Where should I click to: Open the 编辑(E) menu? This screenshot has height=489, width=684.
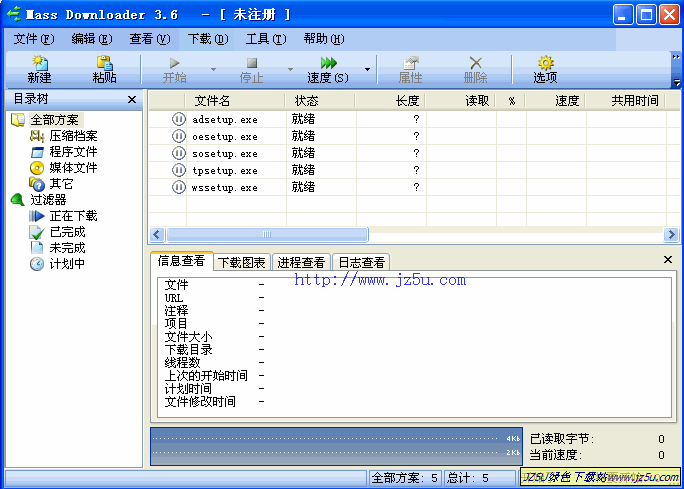tap(92, 39)
